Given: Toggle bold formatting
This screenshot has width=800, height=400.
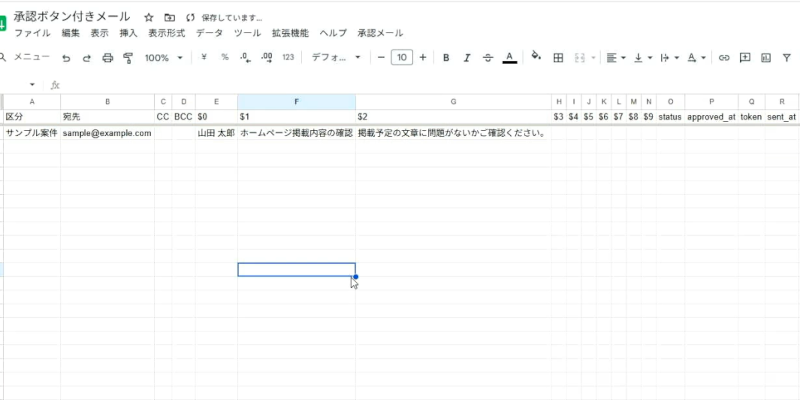Looking at the screenshot, I should pyautogui.click(x=446, y=58).
